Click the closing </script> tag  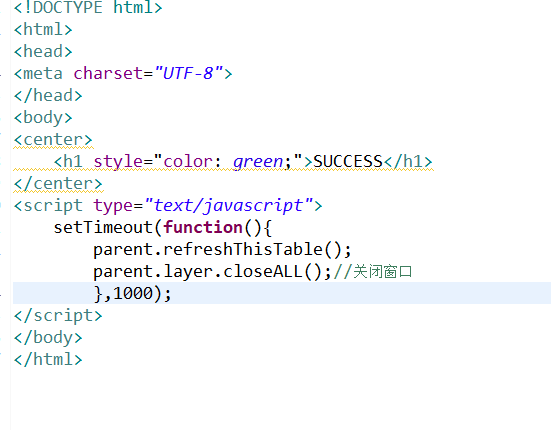coord(58,316)
